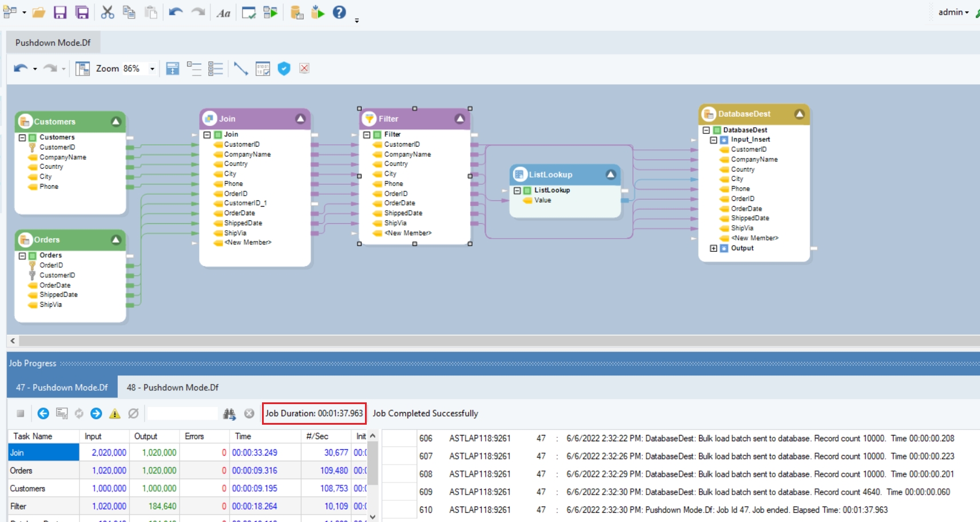
Task: Collapse the Join transformation header triangle
Action: point(300,118)
